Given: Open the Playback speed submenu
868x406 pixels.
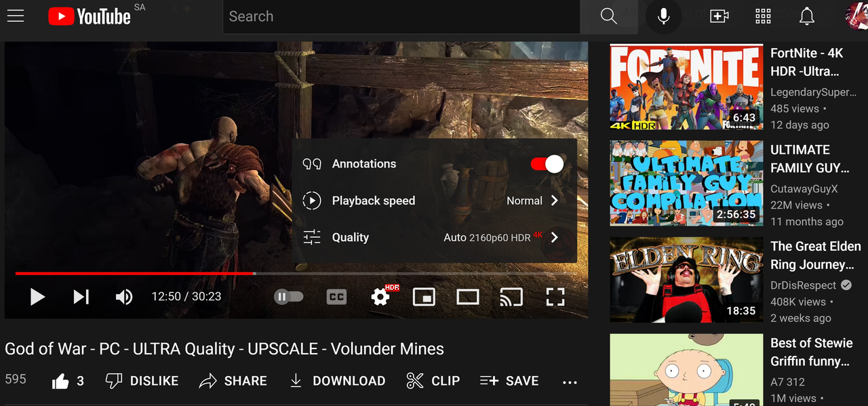Looking at the screenshot, I should [434, 201].
